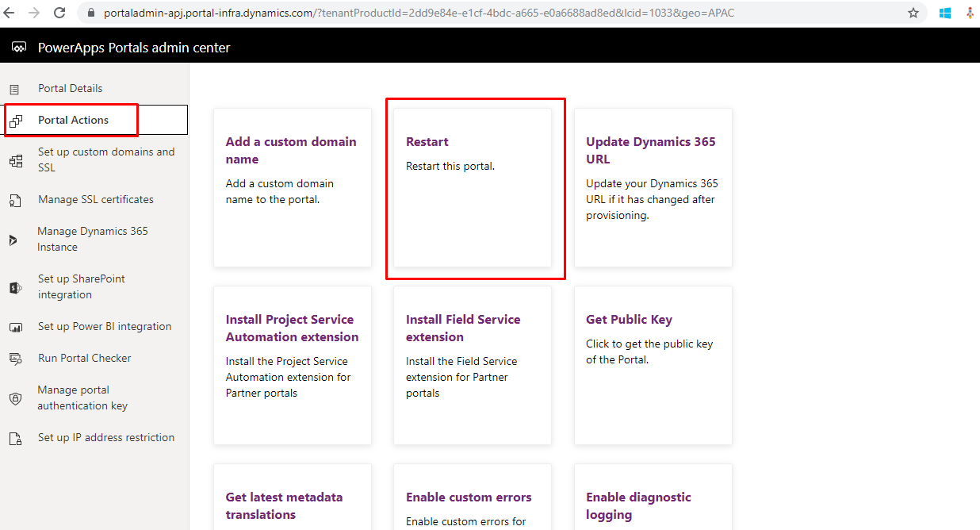The width and height of the screenshot is (980, 530).
Task: Click the Enable diagnostic logging card
Action: tap(653, 497)
